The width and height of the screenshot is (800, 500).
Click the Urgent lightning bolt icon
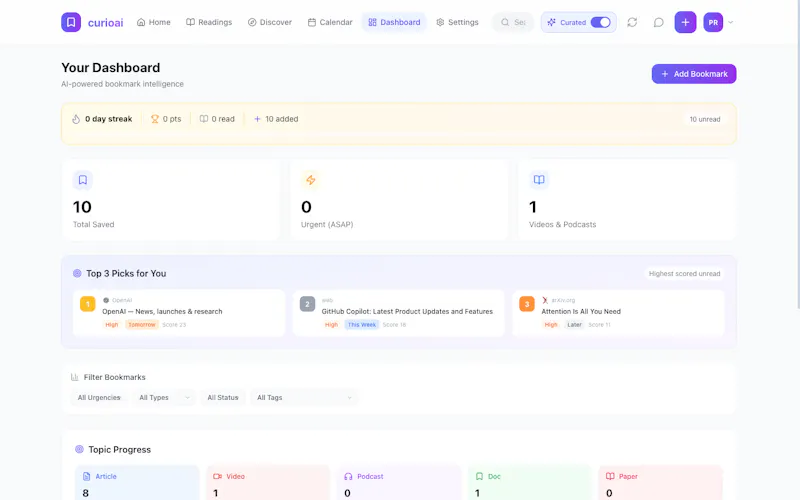coord(311,180)
